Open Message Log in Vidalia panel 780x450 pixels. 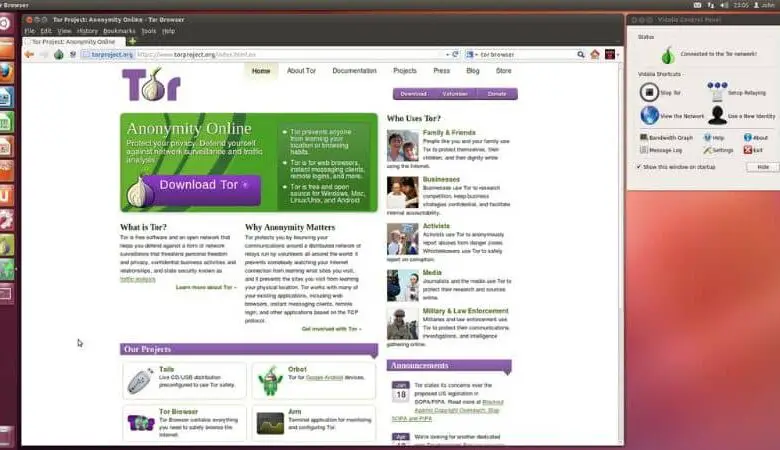[661, 150]
